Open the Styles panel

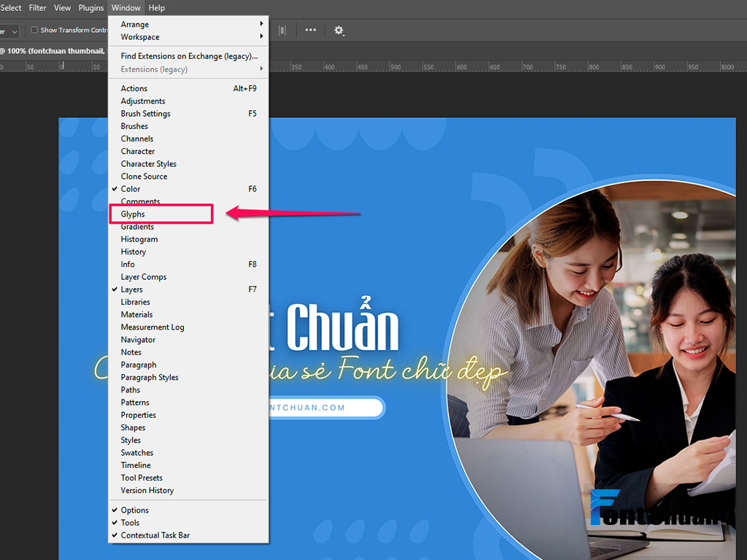tap(189, 440)
